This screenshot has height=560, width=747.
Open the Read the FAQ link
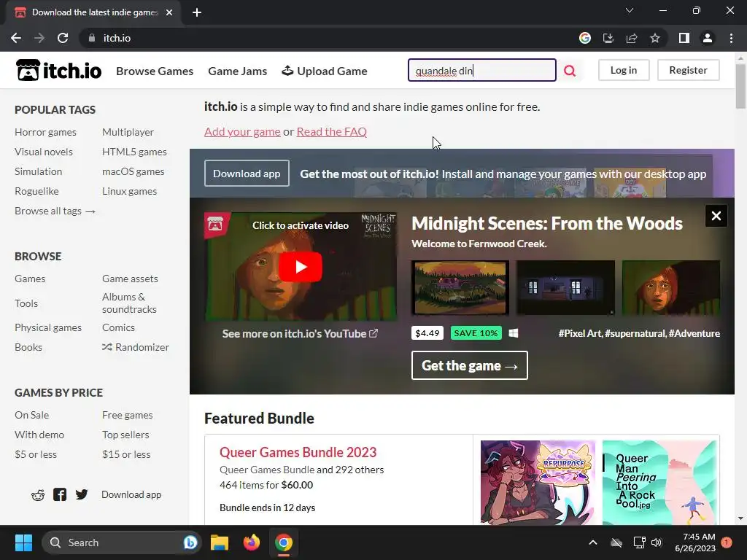coord(332,131)
